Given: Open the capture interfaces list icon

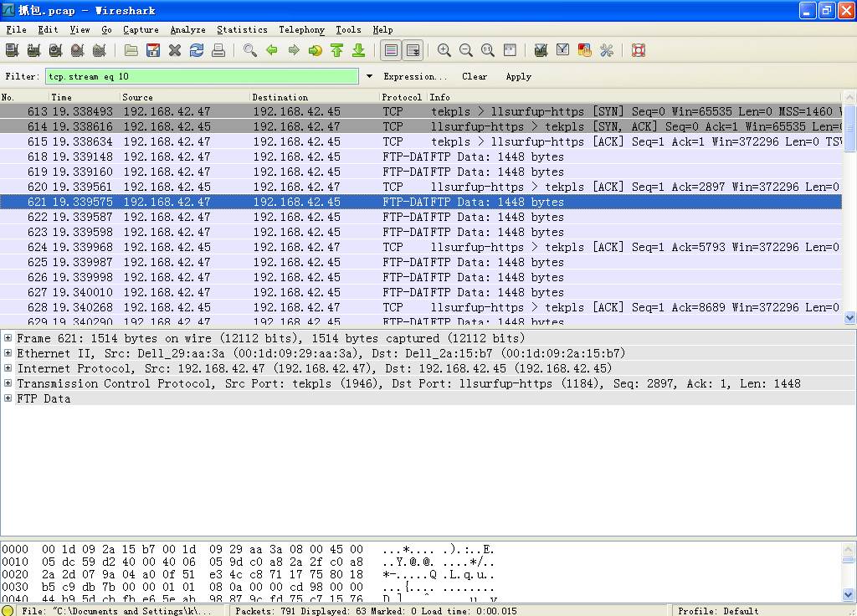Looking at the screenshot, I should [12, 51].
